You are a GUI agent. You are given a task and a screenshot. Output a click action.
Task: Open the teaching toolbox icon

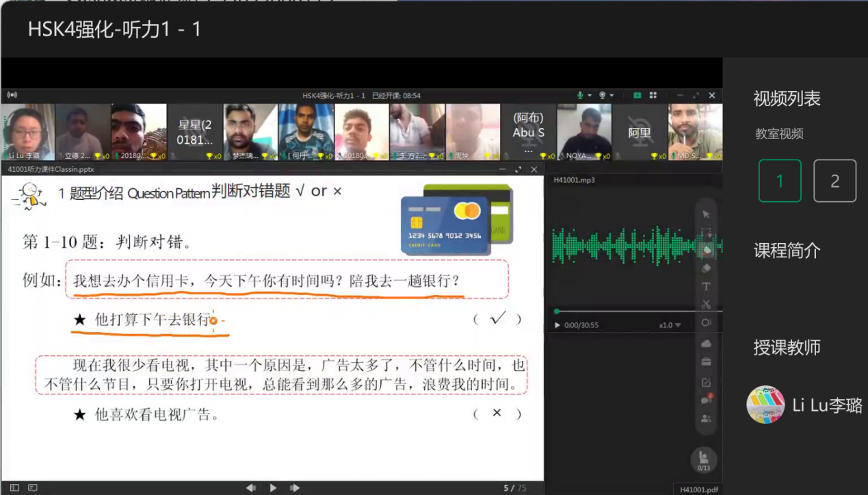coord(706,362)
